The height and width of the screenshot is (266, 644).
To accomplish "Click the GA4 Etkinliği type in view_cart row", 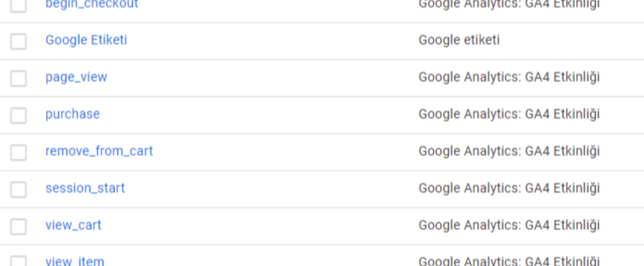I will tap(509, 225).
